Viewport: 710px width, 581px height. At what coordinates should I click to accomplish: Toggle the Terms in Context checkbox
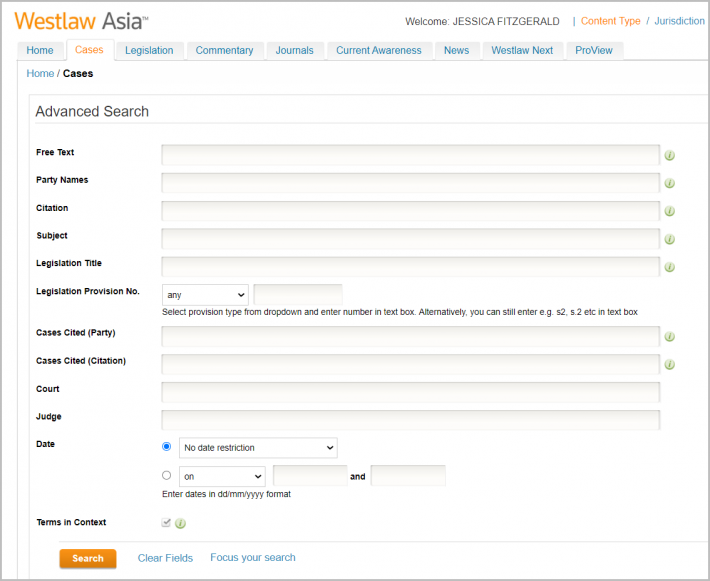click(166, 523)
